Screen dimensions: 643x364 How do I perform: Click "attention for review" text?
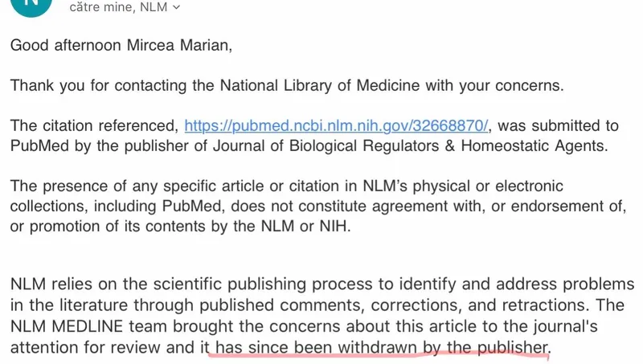coord(96,347)
